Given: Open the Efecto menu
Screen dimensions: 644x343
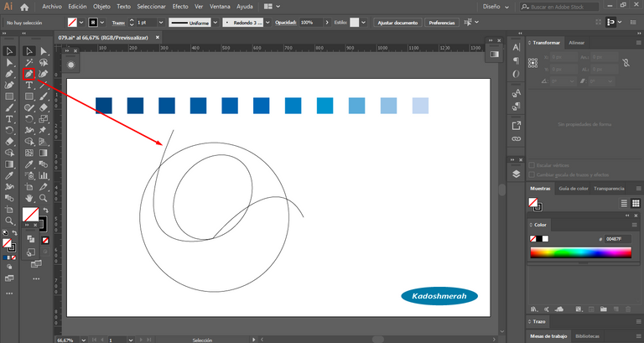Looking at the screenshot, I should click(x=180, y=7).
